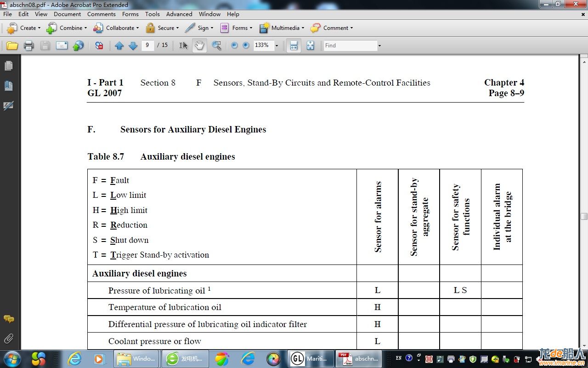Open Internet Explorer pinned taskbar icon

click(74, 359)
